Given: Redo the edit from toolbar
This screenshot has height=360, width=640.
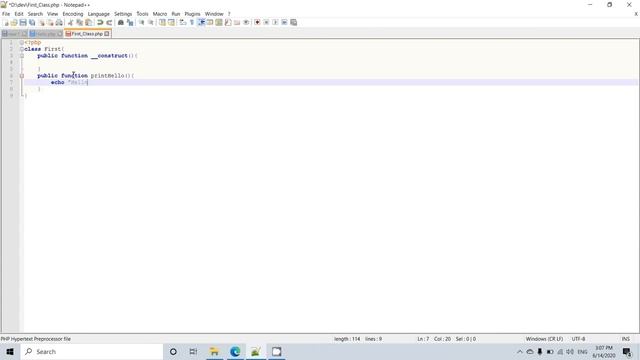Looking at the screenshot, I should tap(109, 22).
